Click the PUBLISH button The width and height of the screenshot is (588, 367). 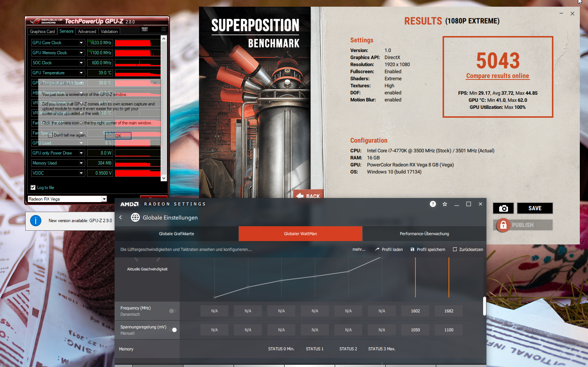click(x=523, y=225)
